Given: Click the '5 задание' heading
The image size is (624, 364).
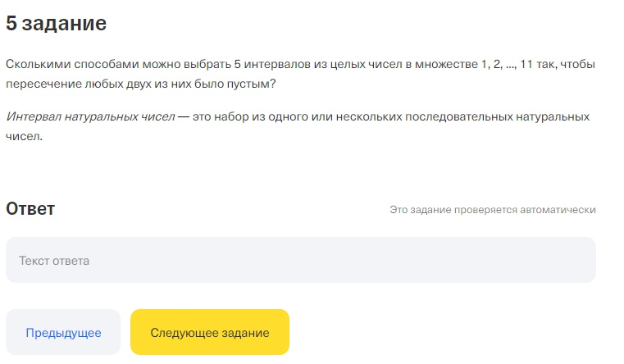Looking at the screenshot, I should (57, 23).
